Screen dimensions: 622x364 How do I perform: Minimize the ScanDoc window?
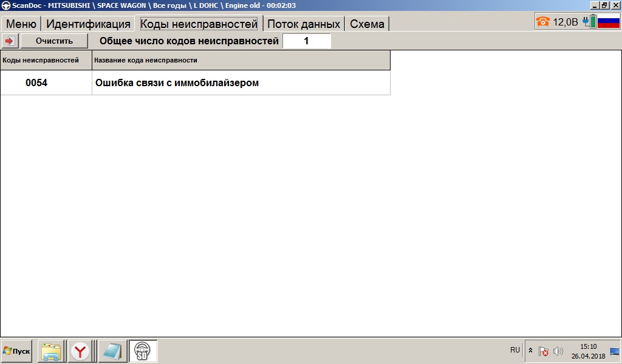pyautogui.click(x=594, y=5)
